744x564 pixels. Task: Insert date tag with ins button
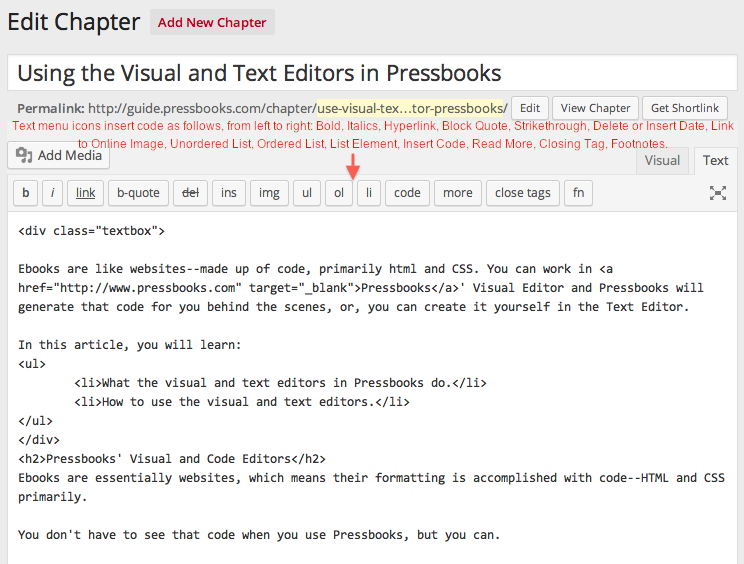click(229, 193)
